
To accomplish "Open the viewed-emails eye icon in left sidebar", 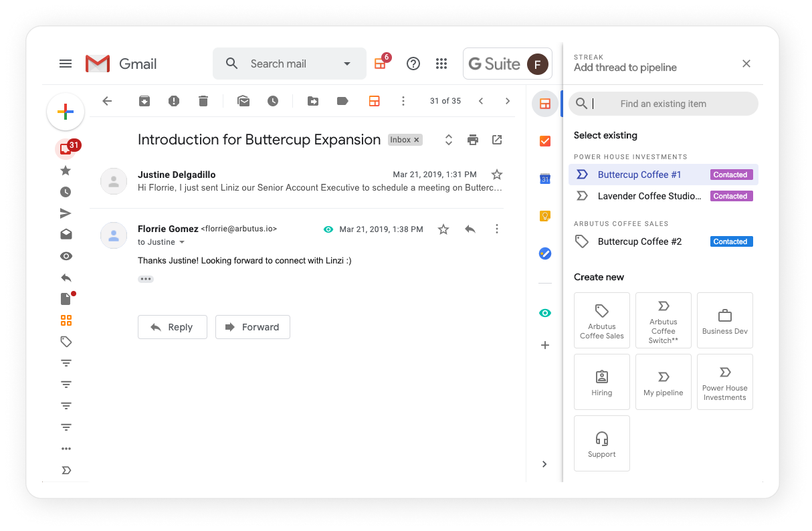I will (x=66, y=256).
